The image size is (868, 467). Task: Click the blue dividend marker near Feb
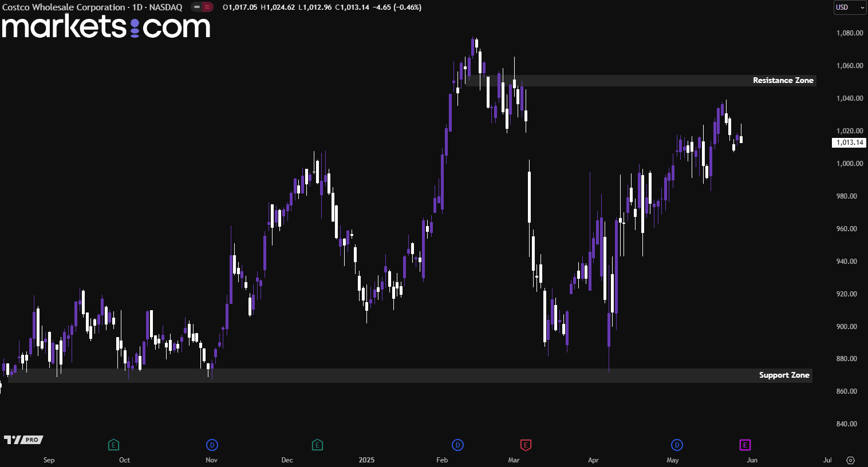pyautogui.click(x=457, y=445)
